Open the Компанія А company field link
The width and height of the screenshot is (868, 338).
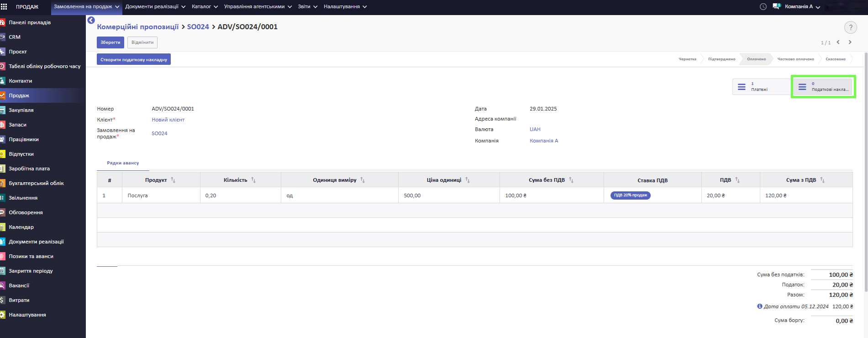[544, 141]
